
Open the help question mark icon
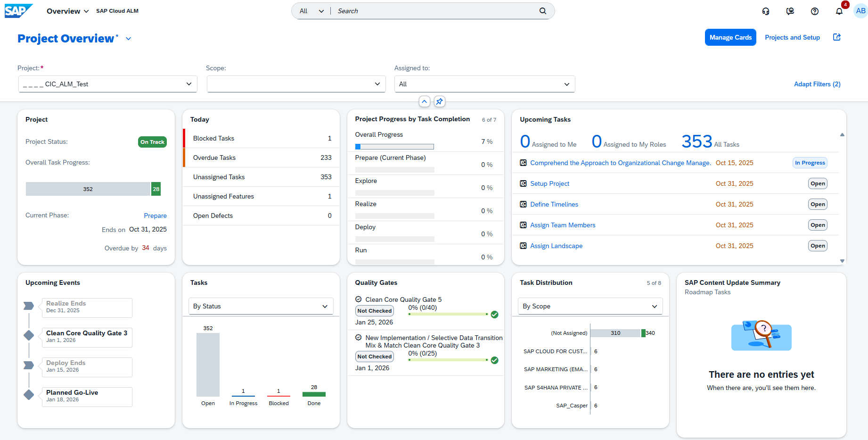coord(814,11)
